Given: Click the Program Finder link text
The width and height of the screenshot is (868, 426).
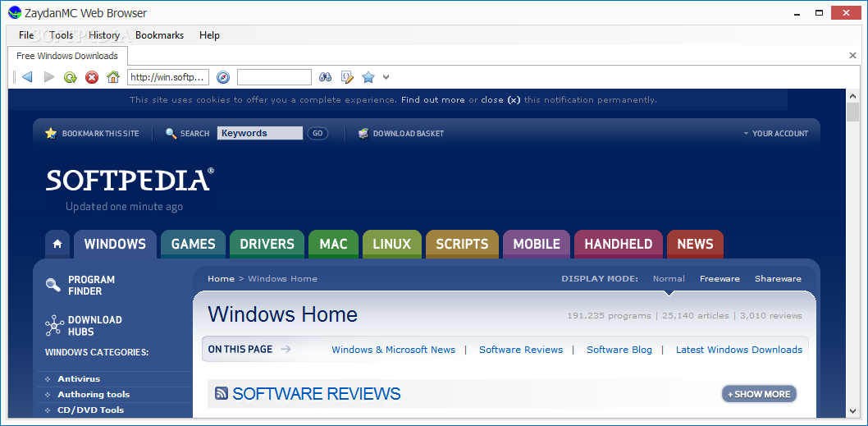Looking at the screenshot, I should pos(91,286).
